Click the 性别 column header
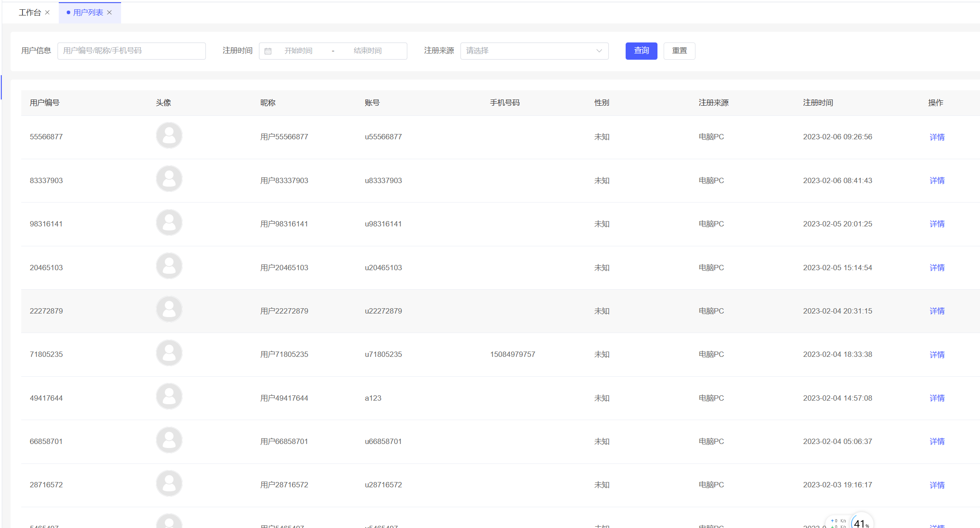 602,103
